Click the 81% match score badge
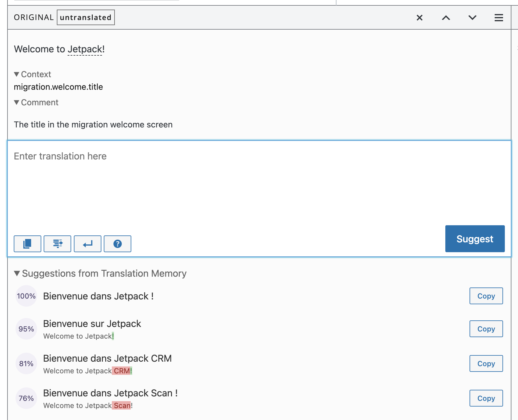The width and height of the screenshot is (518, 420). 26,363
